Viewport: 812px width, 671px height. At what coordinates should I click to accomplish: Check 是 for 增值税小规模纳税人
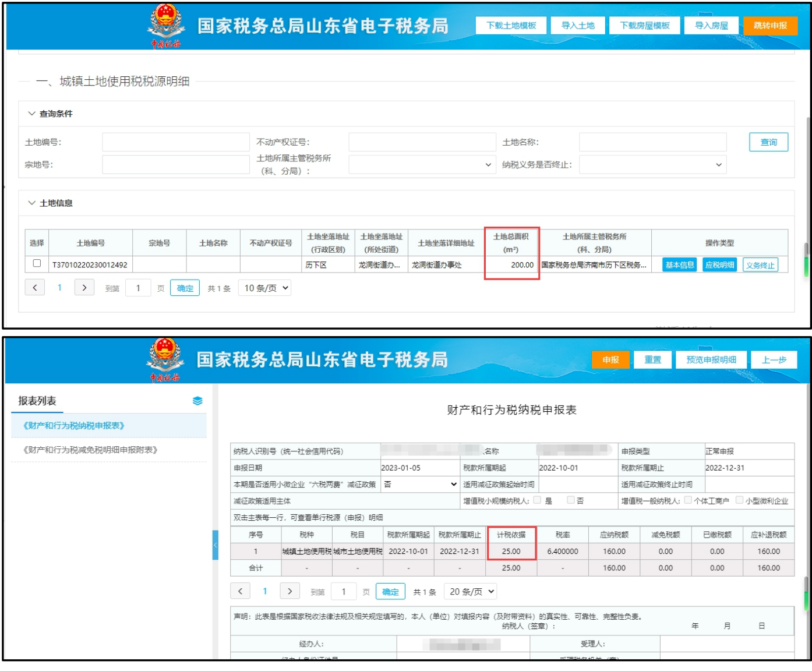537,500
